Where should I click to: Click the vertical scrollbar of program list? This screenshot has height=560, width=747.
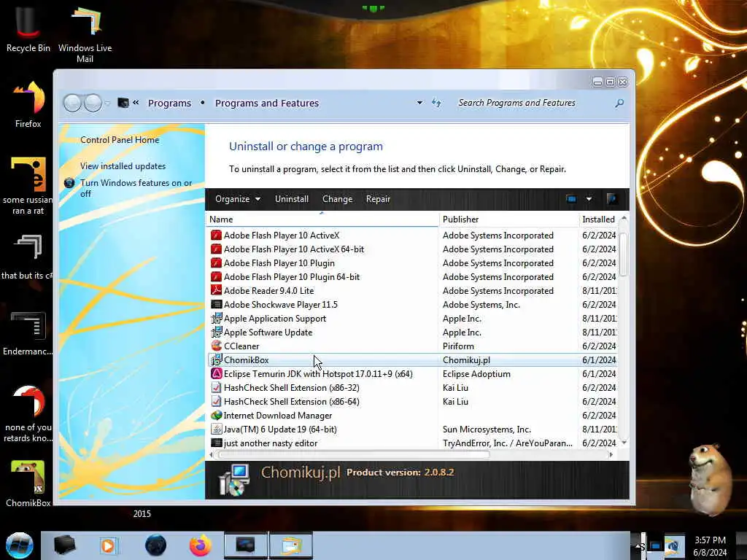(624, 254)
